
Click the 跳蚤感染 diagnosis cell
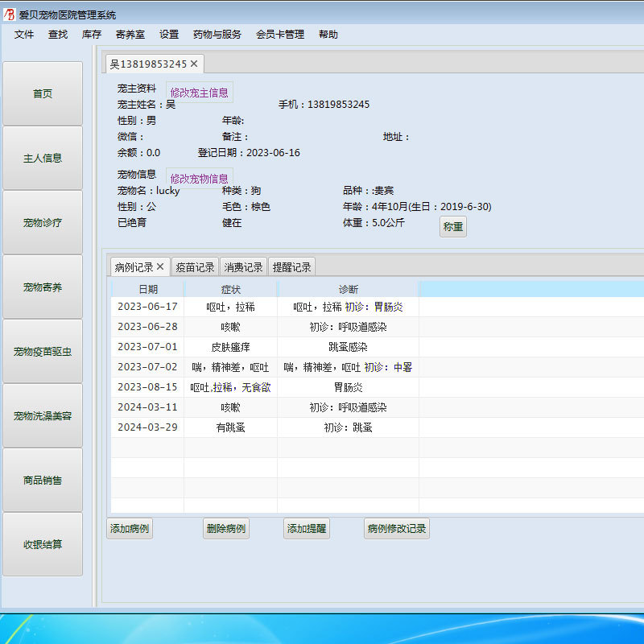coord(349,347)
